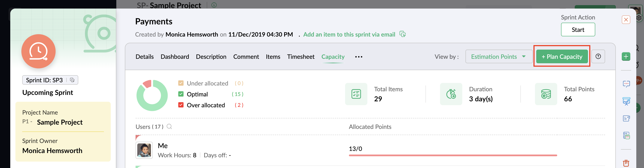Click the Me user avatar thumbnail
The image size is (644, 168).
[x=144, y=150]
